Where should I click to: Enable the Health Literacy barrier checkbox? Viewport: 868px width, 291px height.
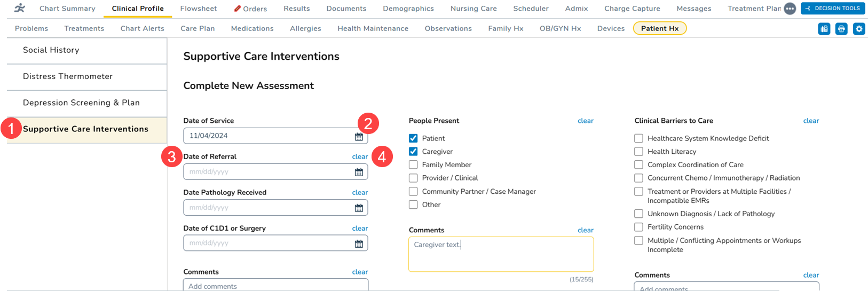(x=638, y=152)
